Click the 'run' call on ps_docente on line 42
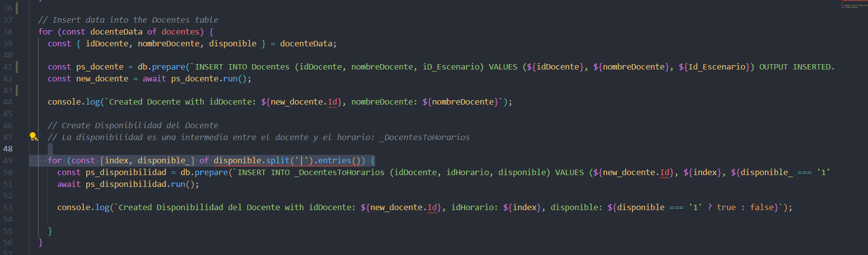This screenshot has width=868, height=255. pos(230,78)
